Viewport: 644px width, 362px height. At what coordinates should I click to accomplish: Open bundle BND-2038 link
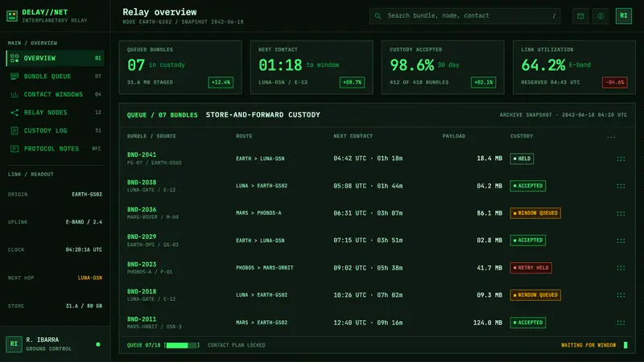pos(142,183)
